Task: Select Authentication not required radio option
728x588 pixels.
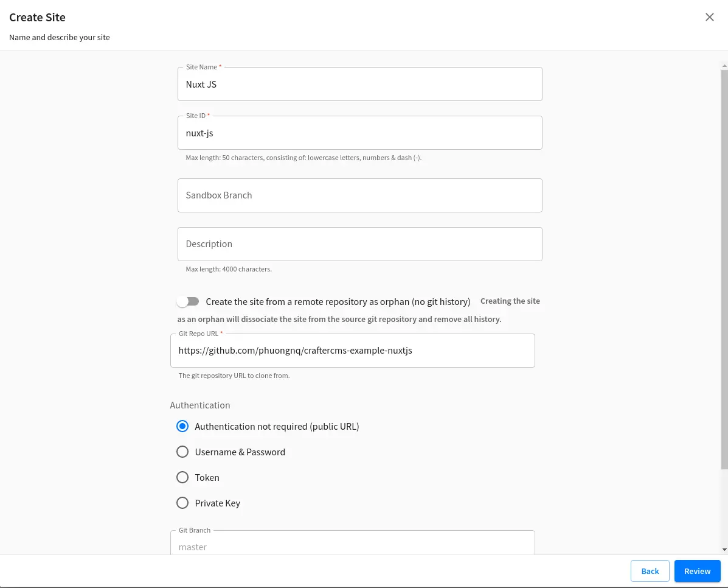Action: [x=182, y=427]
